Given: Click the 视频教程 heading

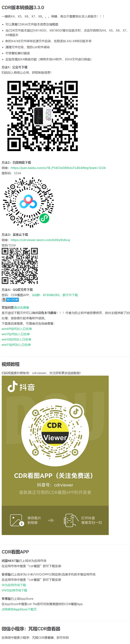Looking at the screenshot, I should (11, 364).
